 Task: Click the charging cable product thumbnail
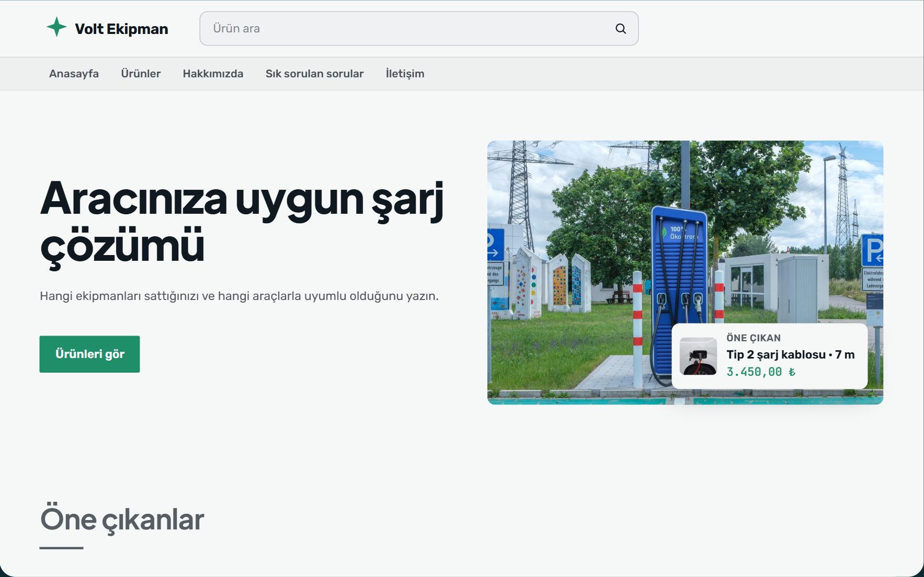click(x=698, y=356)
